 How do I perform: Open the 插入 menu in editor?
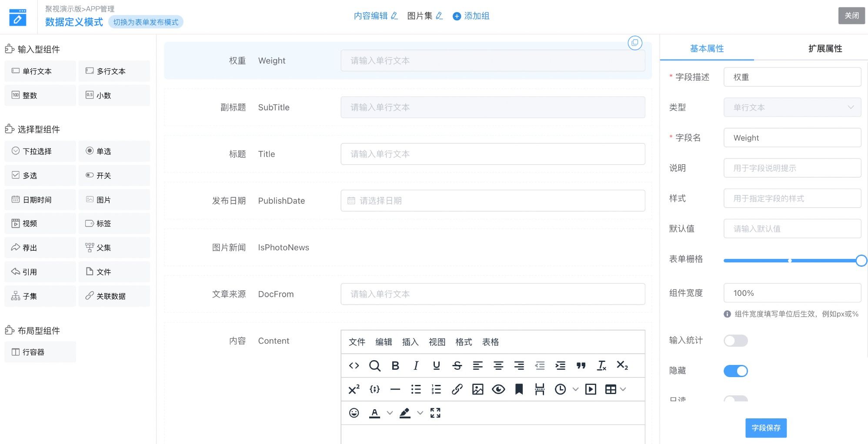click(x=410, y=342)
